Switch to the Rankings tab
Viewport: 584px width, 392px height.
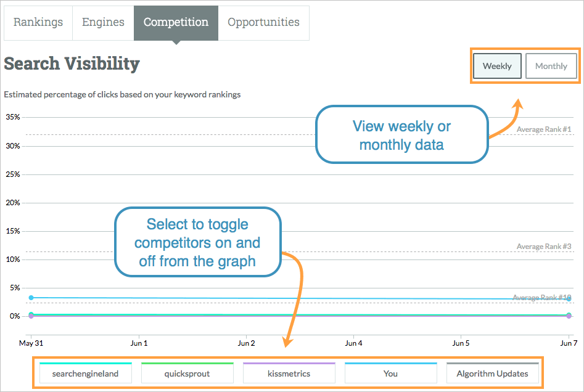pos(38,22)
